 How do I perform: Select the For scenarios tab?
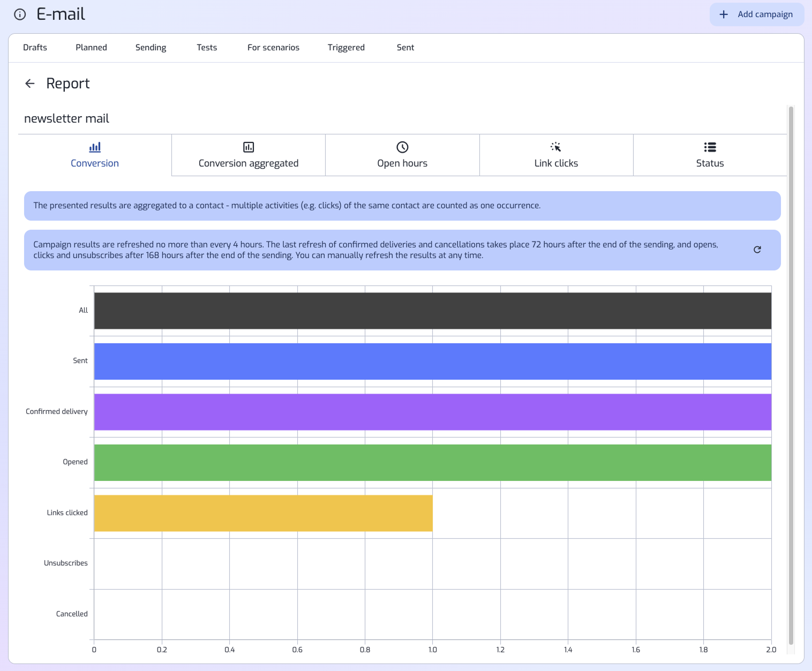point(273,48)
